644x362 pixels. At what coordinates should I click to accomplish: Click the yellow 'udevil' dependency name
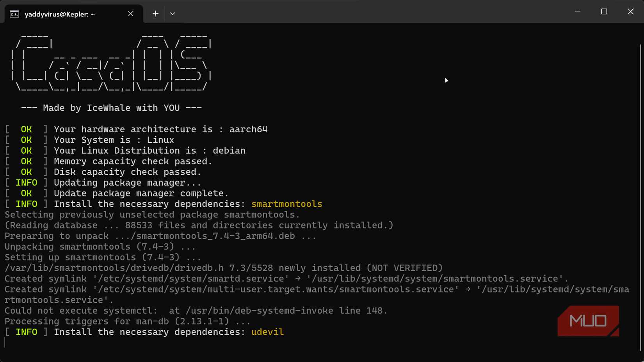click(x=267, y=332)
